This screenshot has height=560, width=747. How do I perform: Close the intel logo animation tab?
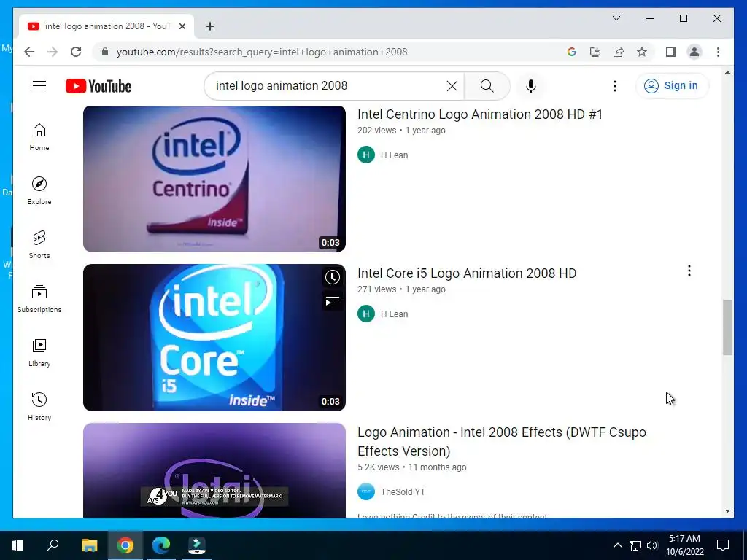[182, 26]
